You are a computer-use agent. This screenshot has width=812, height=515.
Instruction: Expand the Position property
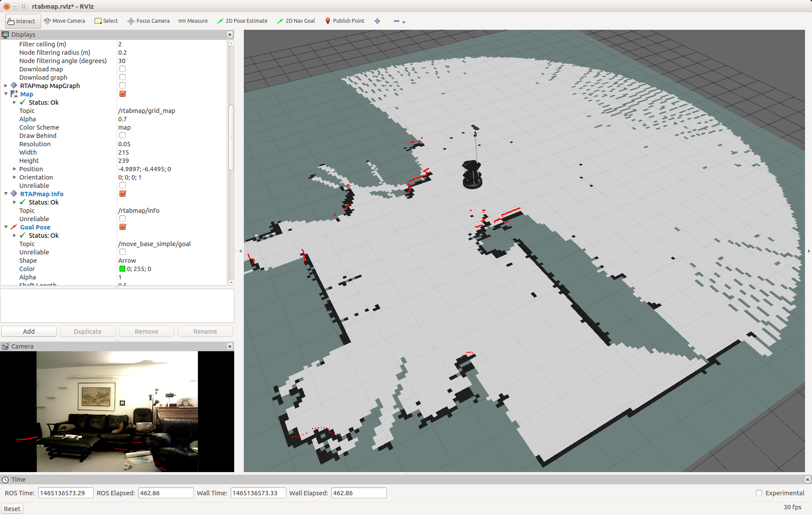pos(14,169)
